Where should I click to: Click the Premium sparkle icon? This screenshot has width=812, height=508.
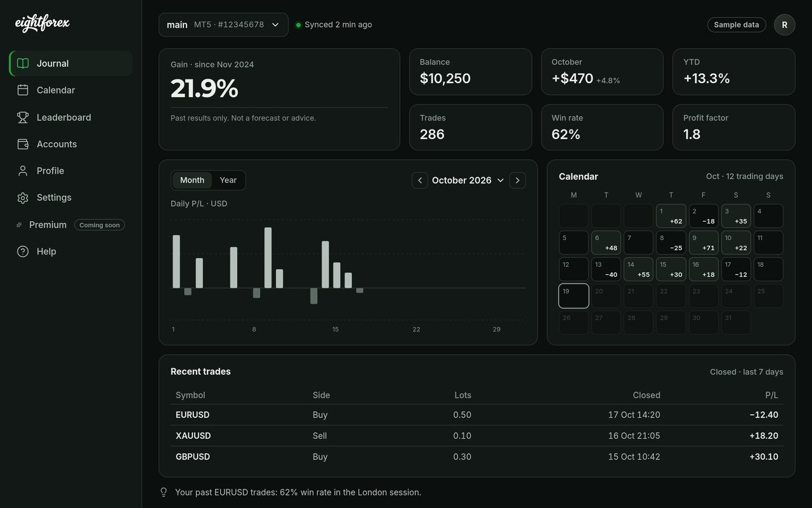click(19, 225)
